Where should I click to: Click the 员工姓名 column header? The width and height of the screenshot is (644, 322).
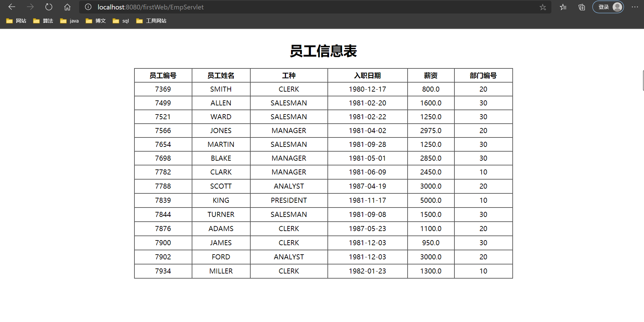point(221,75)
